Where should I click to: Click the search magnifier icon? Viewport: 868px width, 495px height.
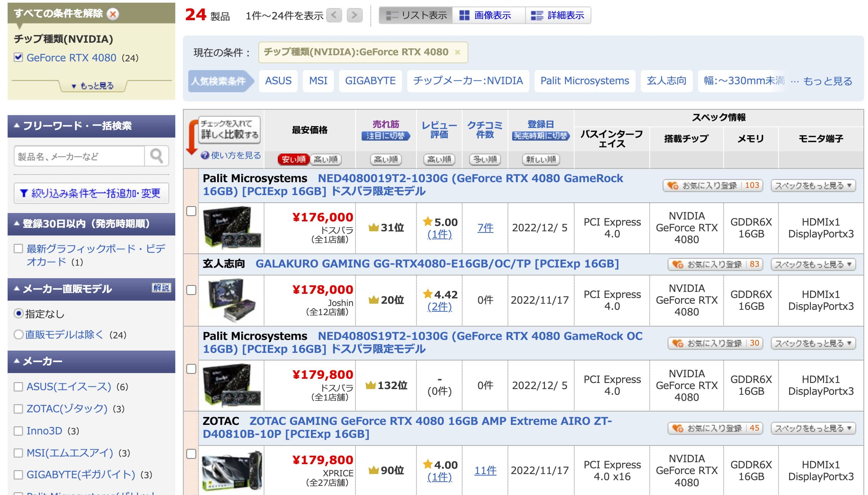point(157,156)
